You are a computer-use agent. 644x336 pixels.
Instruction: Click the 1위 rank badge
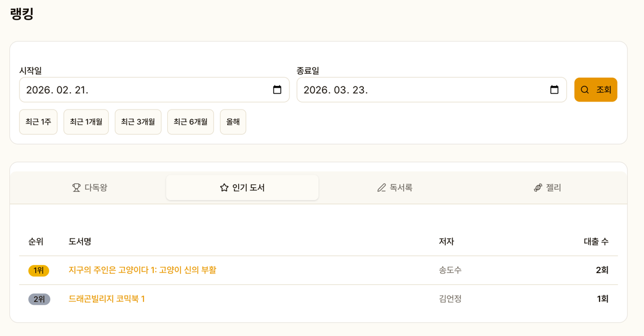click(39, 271)
